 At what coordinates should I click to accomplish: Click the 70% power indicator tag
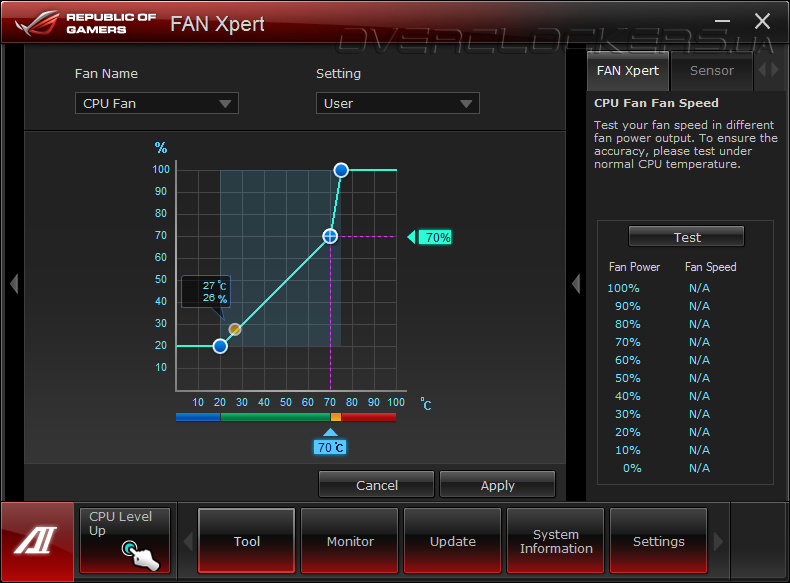click(429, 237)
